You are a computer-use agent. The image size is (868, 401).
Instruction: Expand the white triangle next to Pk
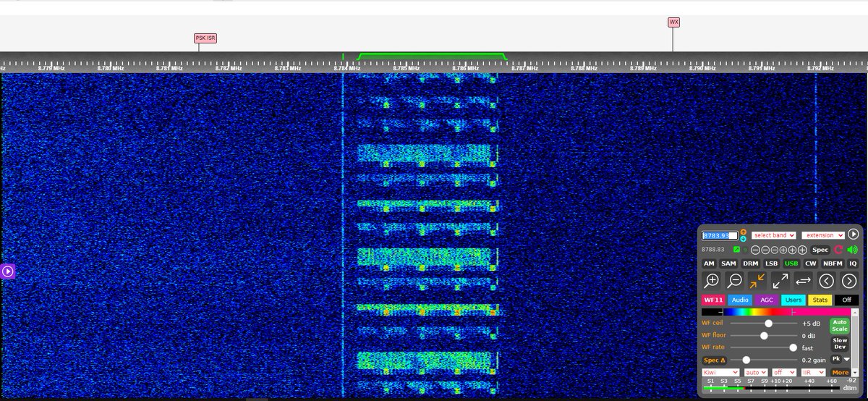point(846,359)
